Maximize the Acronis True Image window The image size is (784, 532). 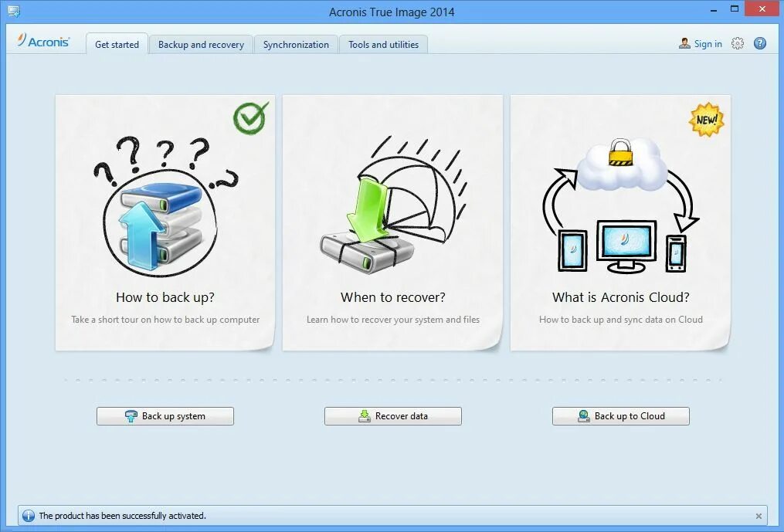coord(735,9)
